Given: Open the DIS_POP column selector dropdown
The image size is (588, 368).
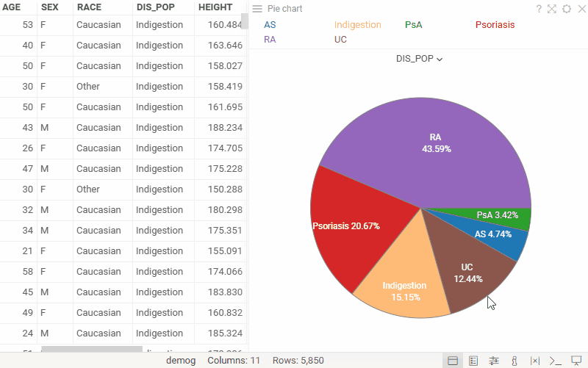Looking at the screenshot, I should click(x=419, y=59).
